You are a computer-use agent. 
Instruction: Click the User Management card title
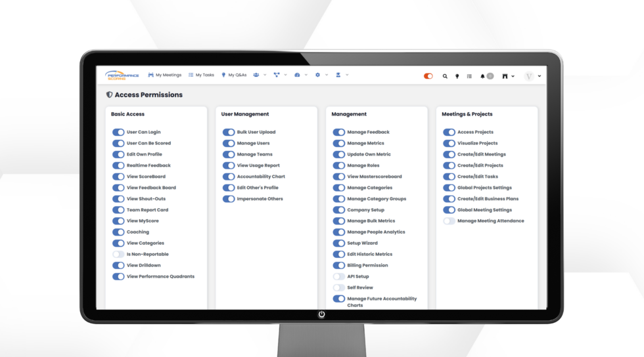click(x=245, y=114)
